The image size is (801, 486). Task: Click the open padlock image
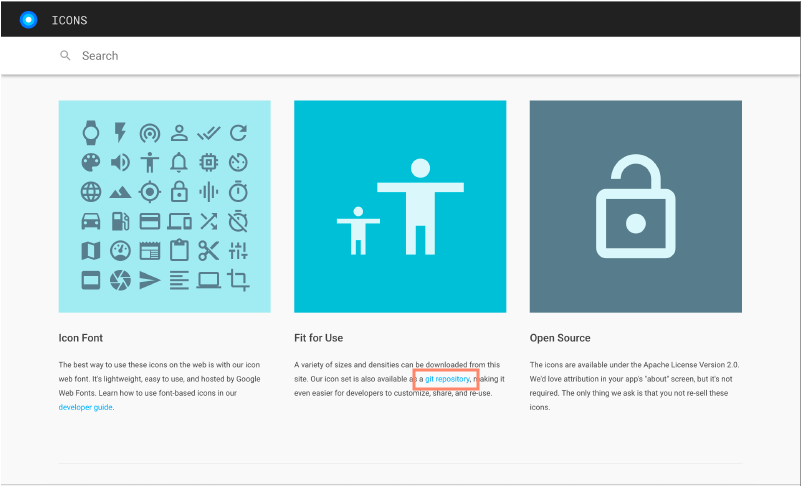coord(635,207)
